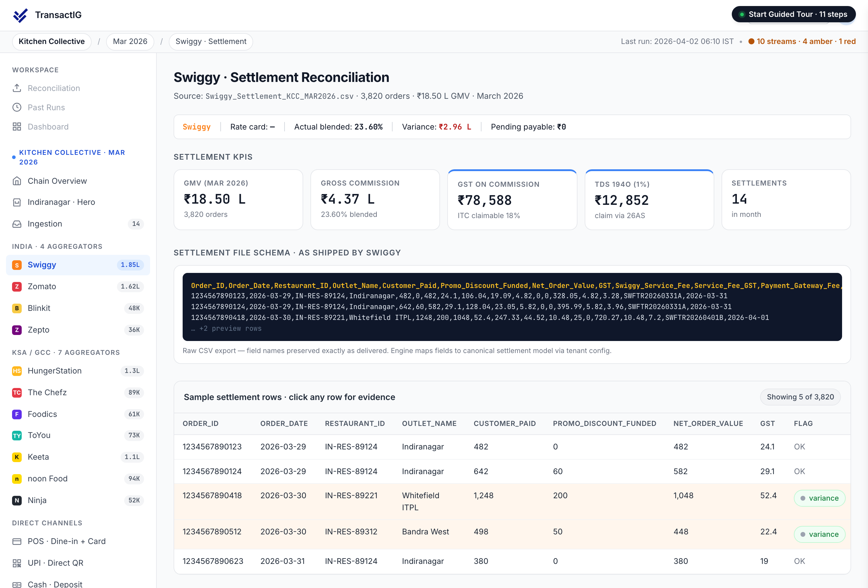
Task: Click the orange Swiggy S icon
Action: (17, 265)
